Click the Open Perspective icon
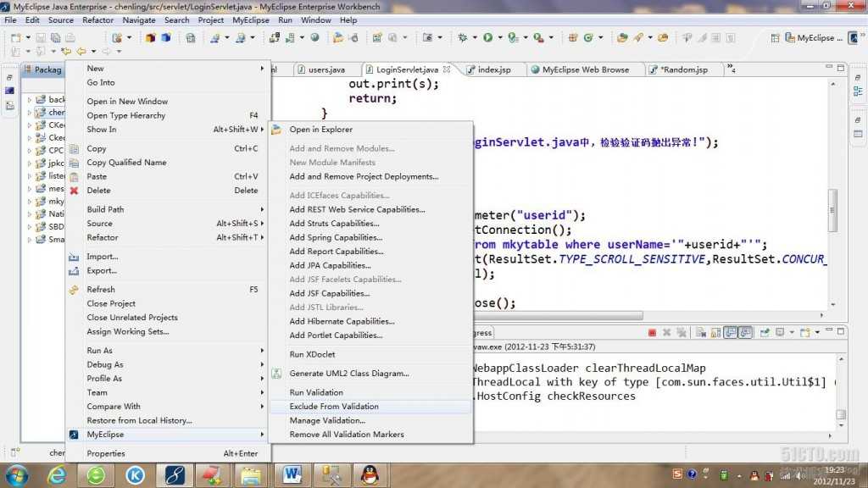The width and height of the screenshot is (868, 488). tap(775, 37)
